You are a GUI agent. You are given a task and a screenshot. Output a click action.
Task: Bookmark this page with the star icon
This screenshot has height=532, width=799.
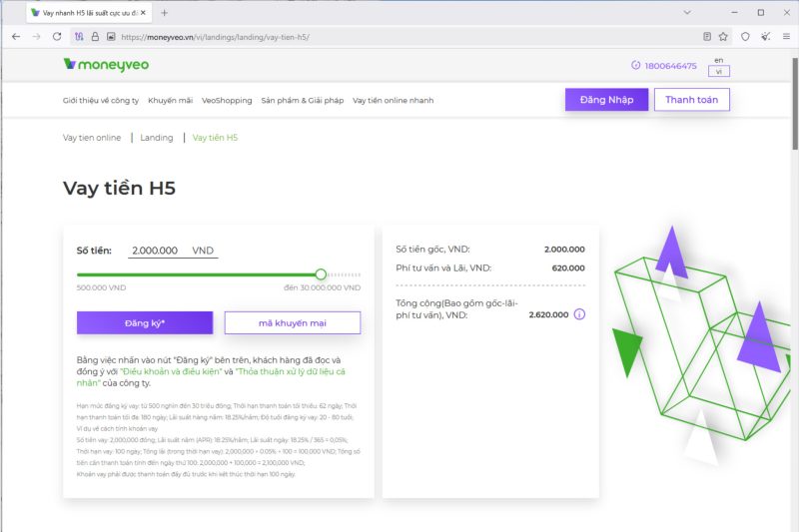pyautogui.click(x=723, y=37)
